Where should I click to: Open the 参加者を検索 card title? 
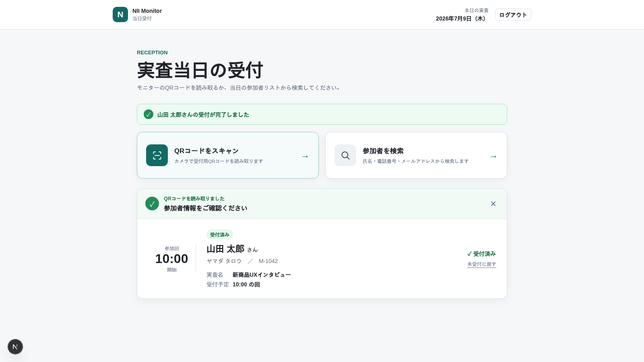coord(383,151)
